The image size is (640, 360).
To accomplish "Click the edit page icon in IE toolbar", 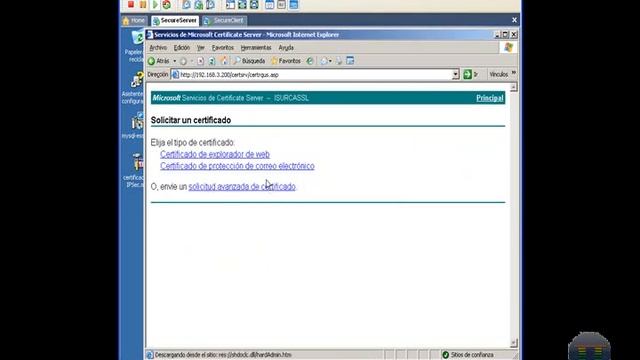I will click(350, 61).
